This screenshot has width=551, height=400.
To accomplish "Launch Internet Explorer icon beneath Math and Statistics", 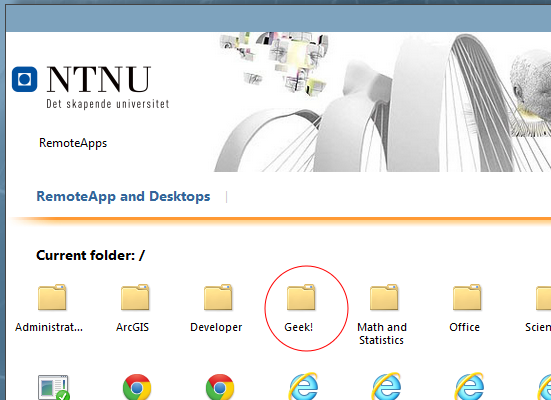I will click(x=386, y=386).
